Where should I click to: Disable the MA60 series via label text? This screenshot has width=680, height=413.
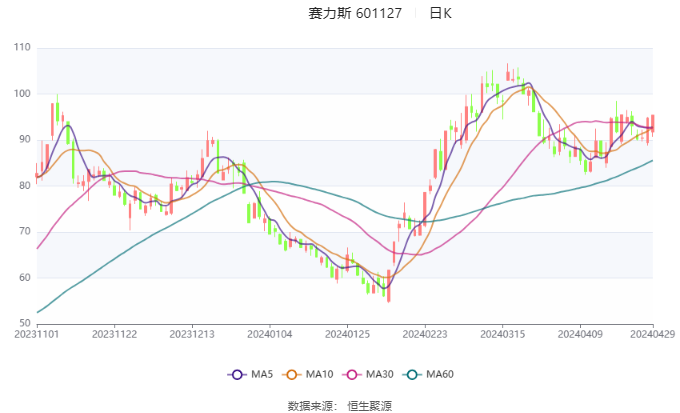440,374
